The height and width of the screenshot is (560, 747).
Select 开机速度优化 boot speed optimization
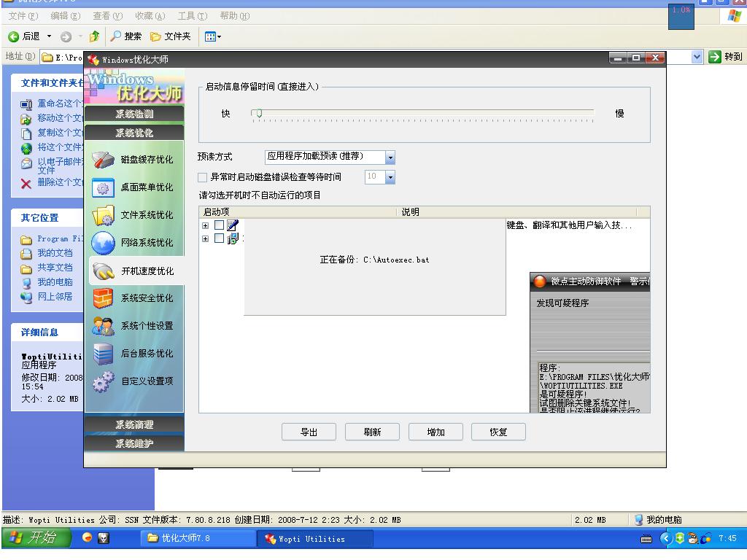tap(136, 271)
